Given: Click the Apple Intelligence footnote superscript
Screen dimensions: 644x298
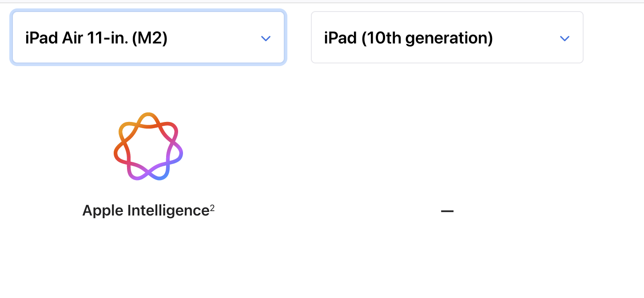Looking at the screenshot, I should (x=213, y=206).
